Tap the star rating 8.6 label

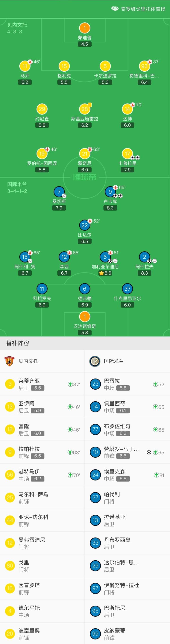pyautogui.click(x=105, y=273)
